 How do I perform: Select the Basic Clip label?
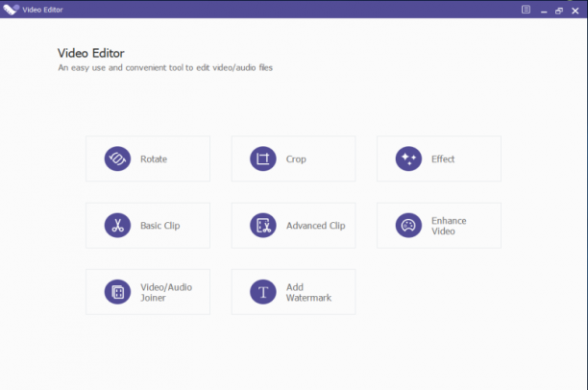click(x=160, y=226)
